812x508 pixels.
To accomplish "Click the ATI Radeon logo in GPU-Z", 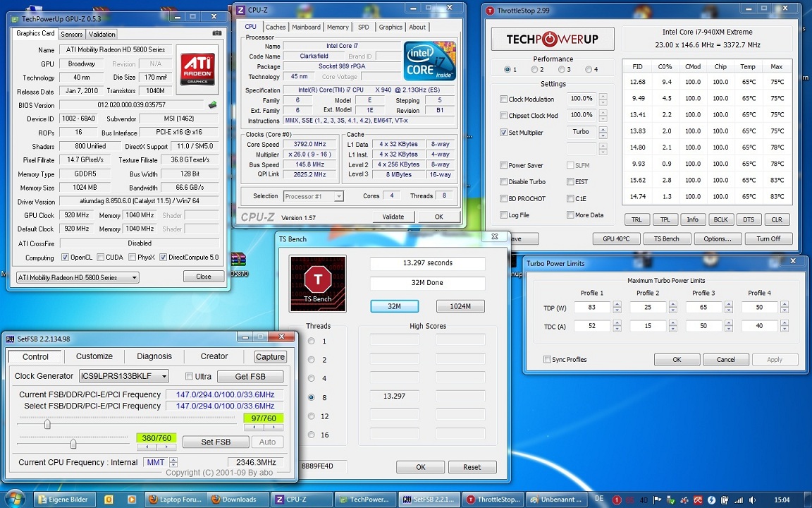I will (197, 69).
